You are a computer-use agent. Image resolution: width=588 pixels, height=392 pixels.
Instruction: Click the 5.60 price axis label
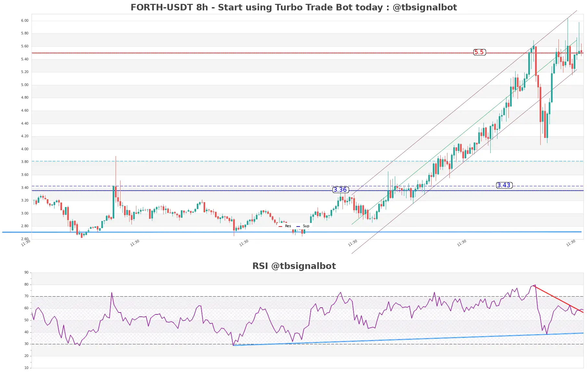click(25, 46)
